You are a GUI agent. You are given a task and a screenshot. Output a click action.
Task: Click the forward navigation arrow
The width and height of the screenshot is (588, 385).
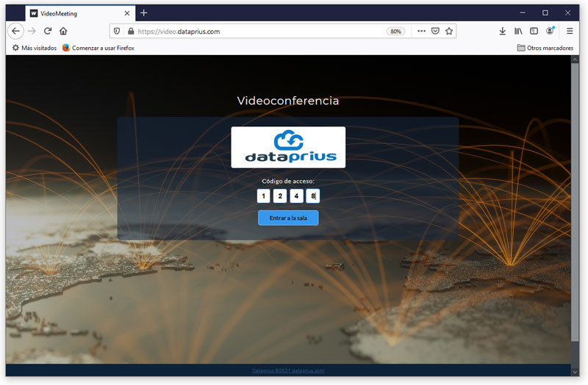(32, 31)
